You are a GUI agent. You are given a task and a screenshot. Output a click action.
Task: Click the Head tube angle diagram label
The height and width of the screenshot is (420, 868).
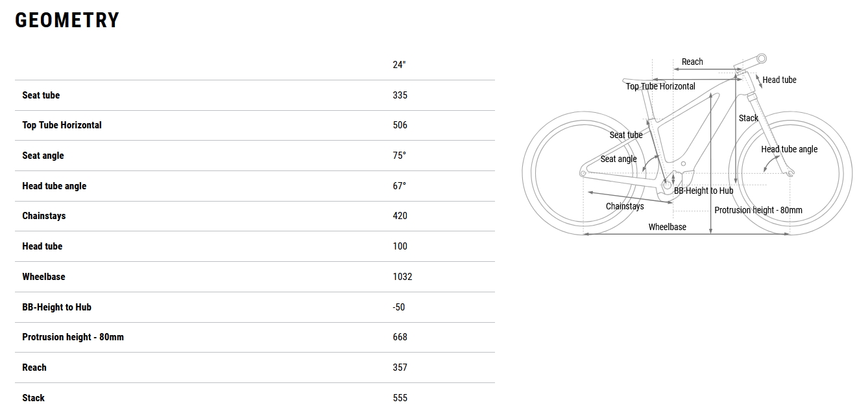click(x=789, y=149)
